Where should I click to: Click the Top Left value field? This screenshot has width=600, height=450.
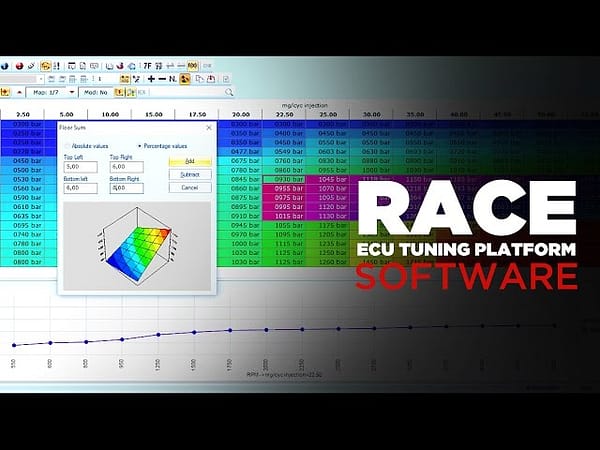[x=80, y=167]
